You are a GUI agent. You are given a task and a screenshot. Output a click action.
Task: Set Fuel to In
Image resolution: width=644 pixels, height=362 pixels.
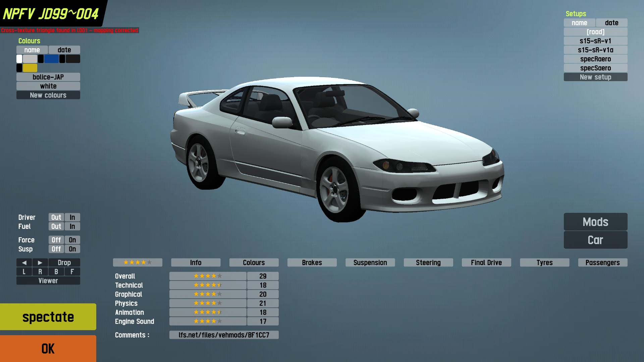(72, 226)
